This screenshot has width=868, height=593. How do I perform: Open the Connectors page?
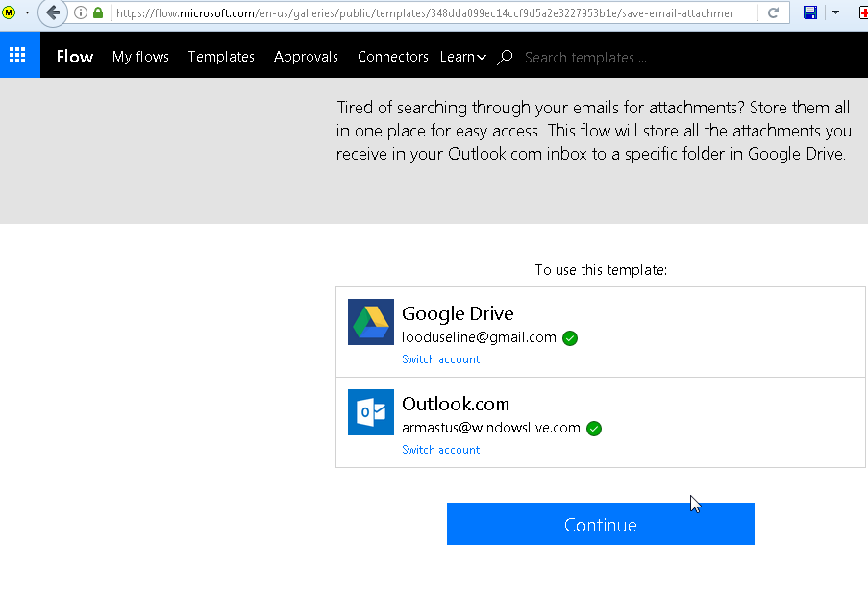[392, 57]
